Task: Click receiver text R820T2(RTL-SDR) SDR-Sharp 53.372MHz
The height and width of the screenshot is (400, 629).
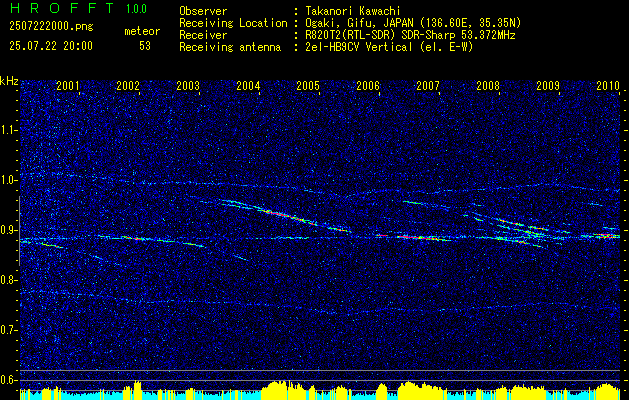Action: 410,35
